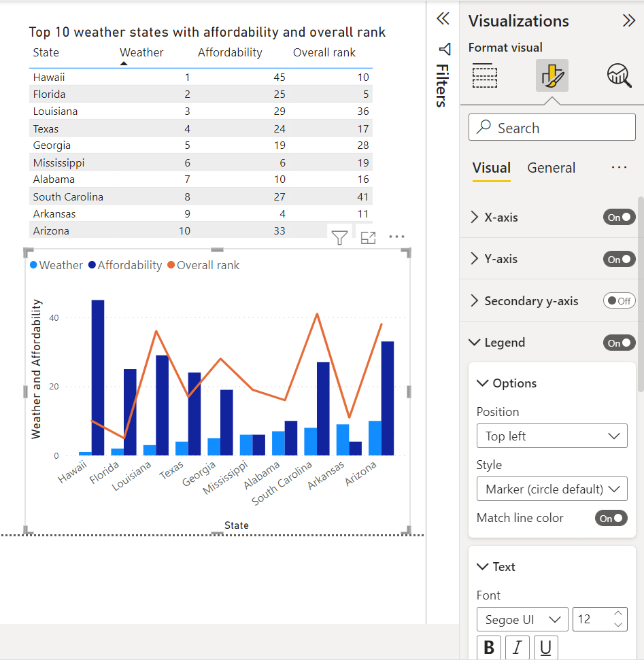The width and height of the screenshot is (644, 660).
Task: Toggle the X-axis switch off
Action: coord(619,218)
